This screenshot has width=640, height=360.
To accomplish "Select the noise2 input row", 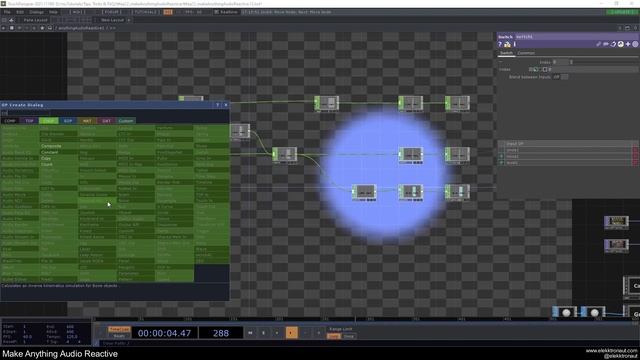I will (567, 156).
